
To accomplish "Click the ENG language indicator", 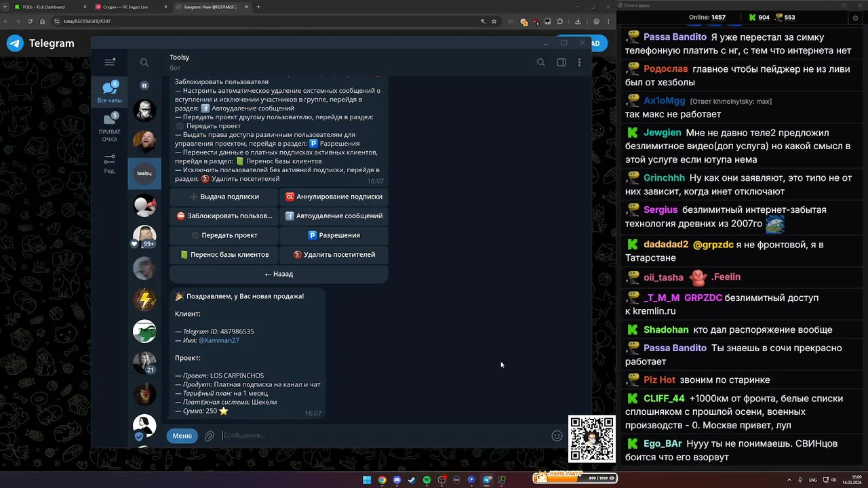I will coord(813,480).
